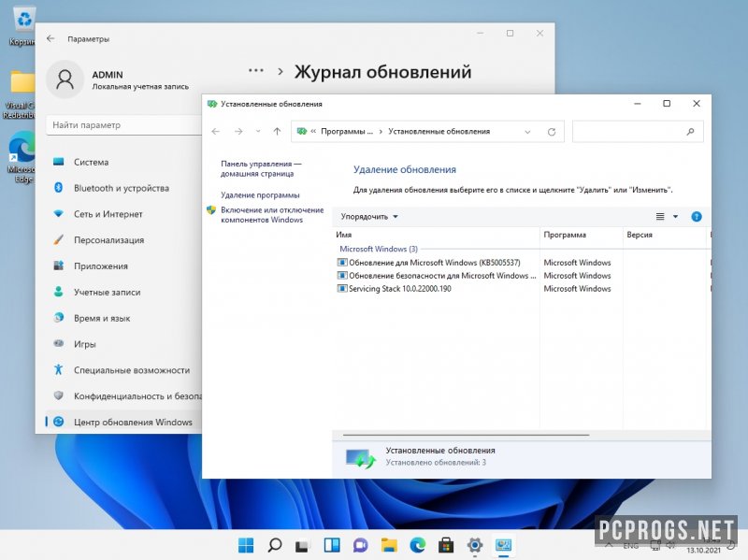Open Сеть и Интернет in Settings
This screenshot has height=560, width=748.
123,214
